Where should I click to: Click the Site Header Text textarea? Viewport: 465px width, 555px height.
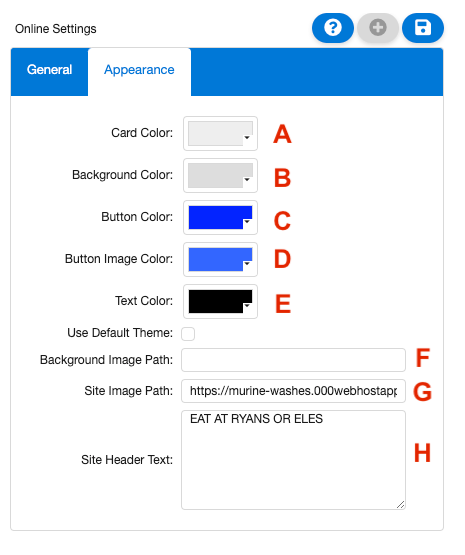293,460
